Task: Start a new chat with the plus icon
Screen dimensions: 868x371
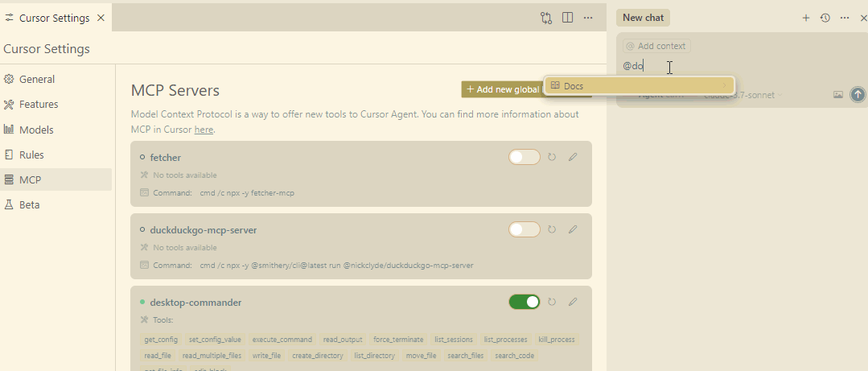Action: 806,18
